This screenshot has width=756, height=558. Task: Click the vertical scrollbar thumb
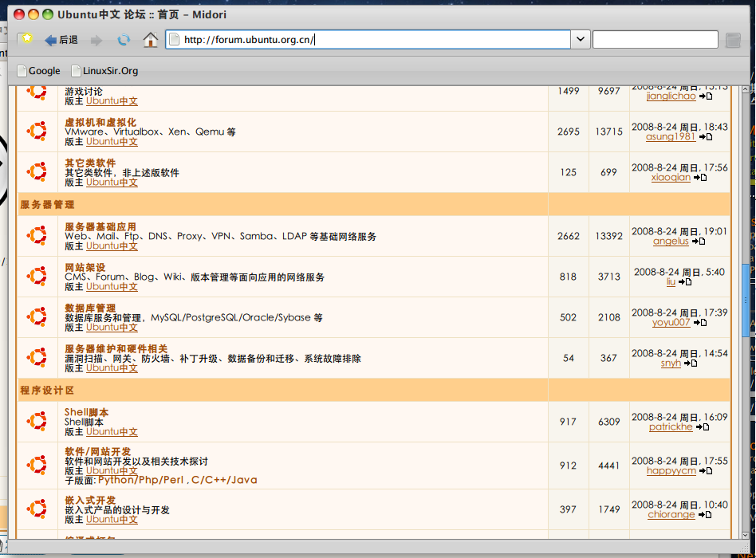[746, 301]
